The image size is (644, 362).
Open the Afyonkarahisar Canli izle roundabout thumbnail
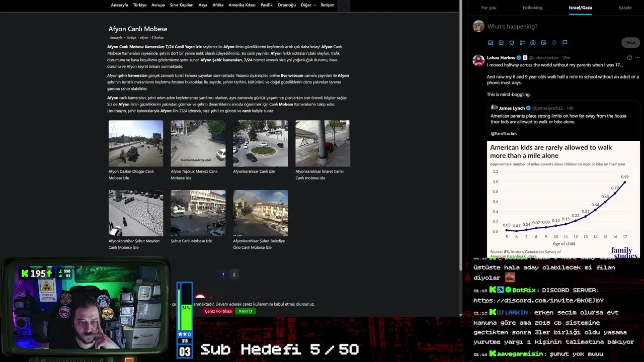click(261, 143)
